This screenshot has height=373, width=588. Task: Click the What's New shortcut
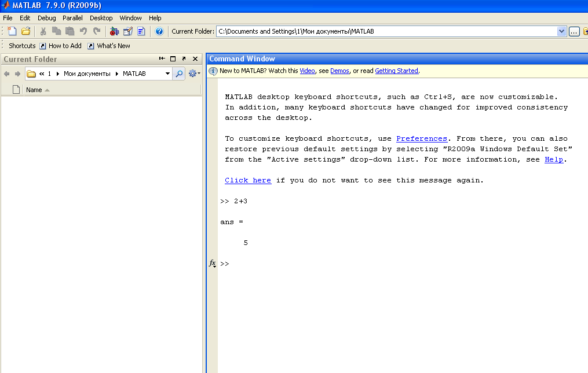(109, 46)
